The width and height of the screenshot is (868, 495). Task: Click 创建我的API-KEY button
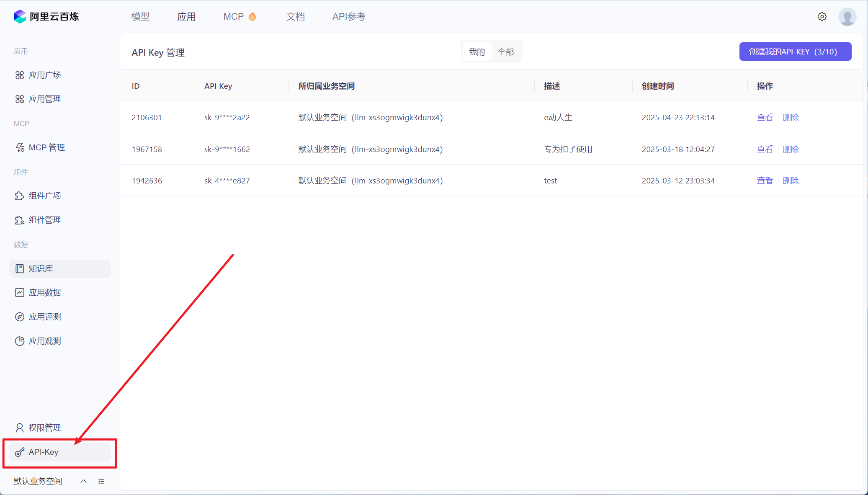795,52
